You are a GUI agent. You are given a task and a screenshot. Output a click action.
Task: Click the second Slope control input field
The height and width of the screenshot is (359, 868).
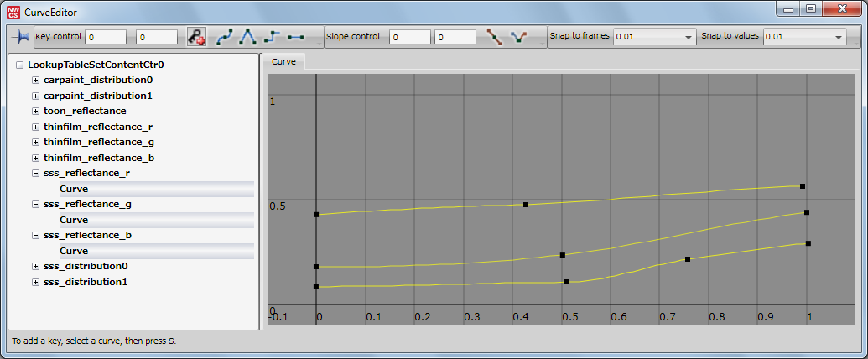(x=455, y=37)
